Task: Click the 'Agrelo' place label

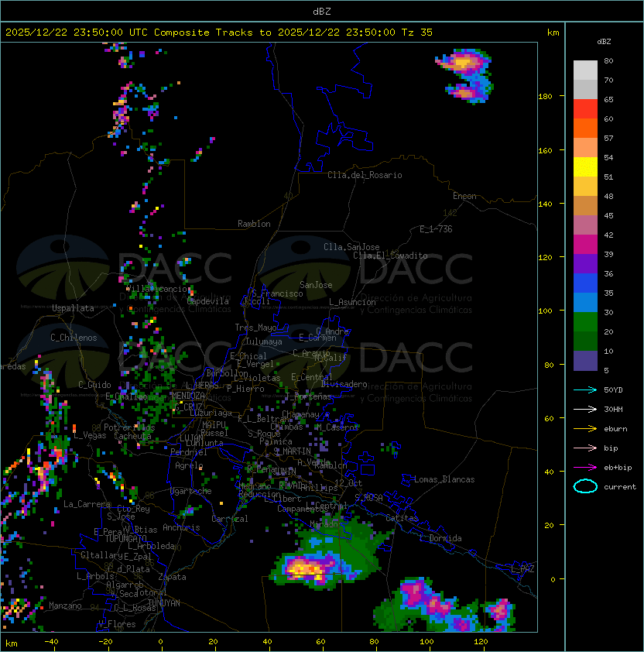Action: (x=189, y=465)
